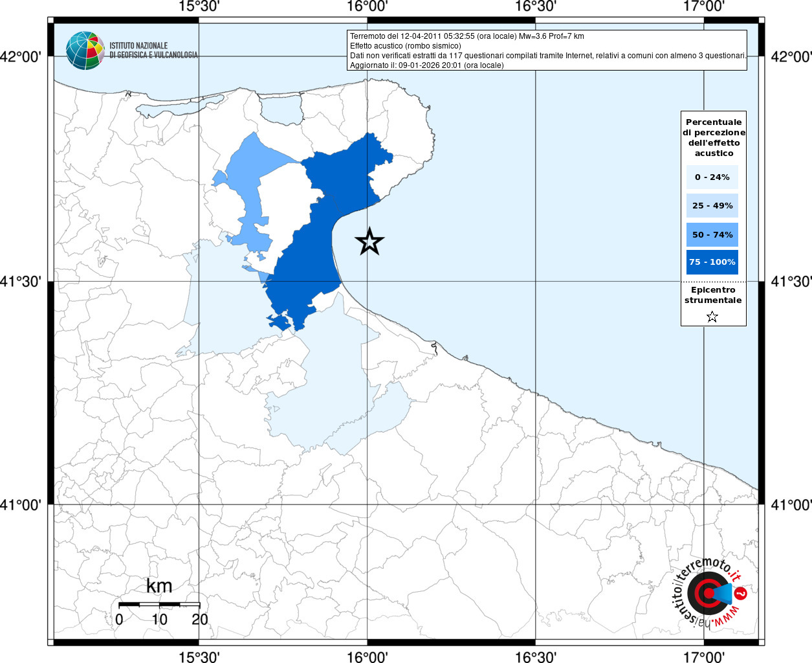Click the epicenter star on the map

click(x=369, y=242)
